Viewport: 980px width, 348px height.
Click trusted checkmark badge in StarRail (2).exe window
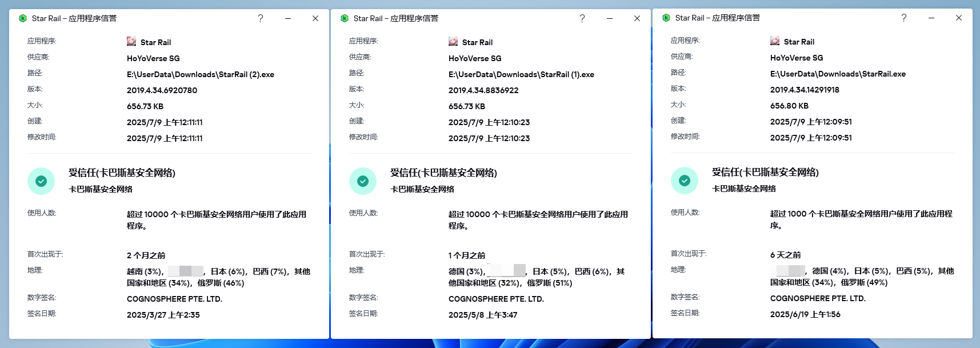[41, 181]
